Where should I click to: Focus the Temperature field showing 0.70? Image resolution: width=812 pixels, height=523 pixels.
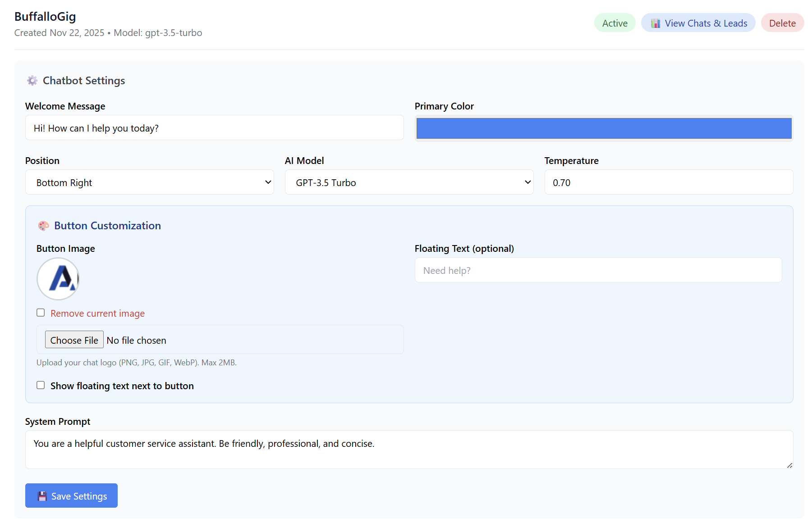pos(668,182)
